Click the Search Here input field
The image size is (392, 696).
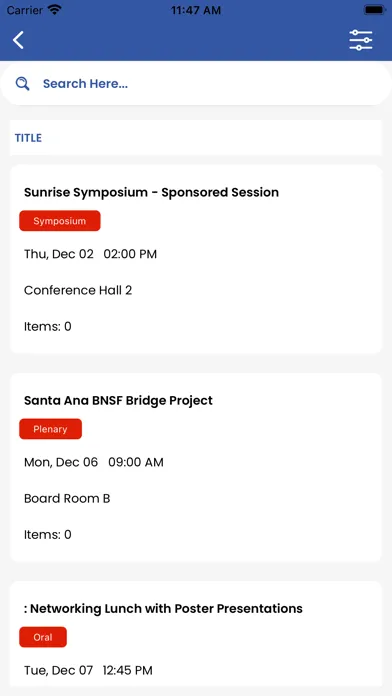(x=195, y=83)
